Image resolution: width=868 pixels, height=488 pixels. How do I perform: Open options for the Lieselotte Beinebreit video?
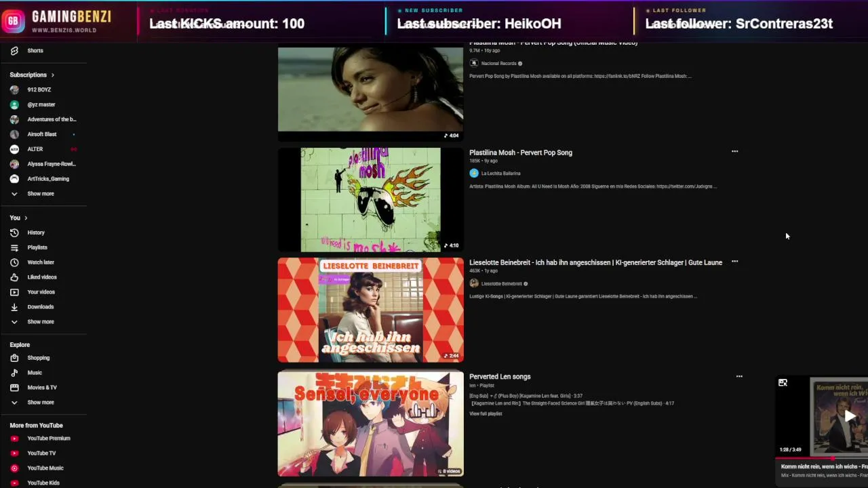(x=734, y=262)
